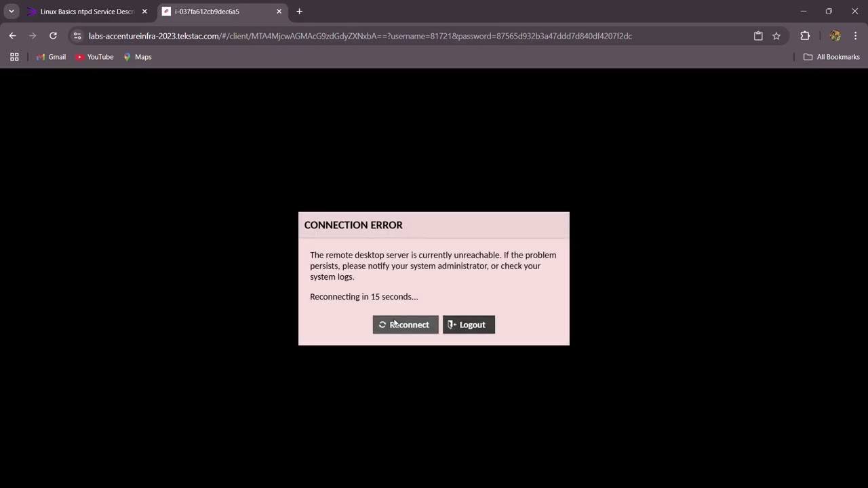Open Chrome three-dot menu
The image size is (868, 488).
[855, 36]
